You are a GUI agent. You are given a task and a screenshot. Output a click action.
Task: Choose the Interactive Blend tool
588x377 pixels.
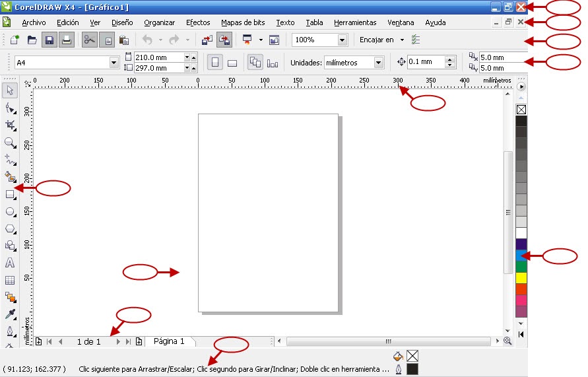click(x=10, y=298)
